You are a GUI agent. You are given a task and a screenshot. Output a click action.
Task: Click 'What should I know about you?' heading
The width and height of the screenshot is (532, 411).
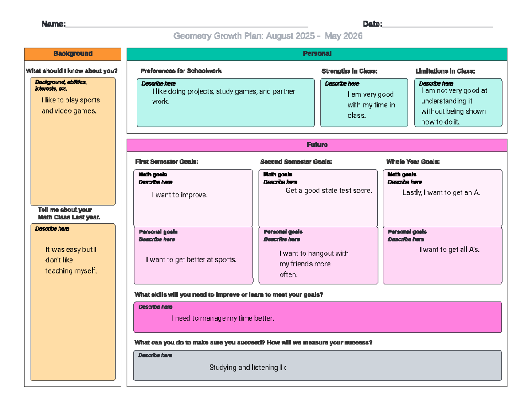click(x=72, y=71)
